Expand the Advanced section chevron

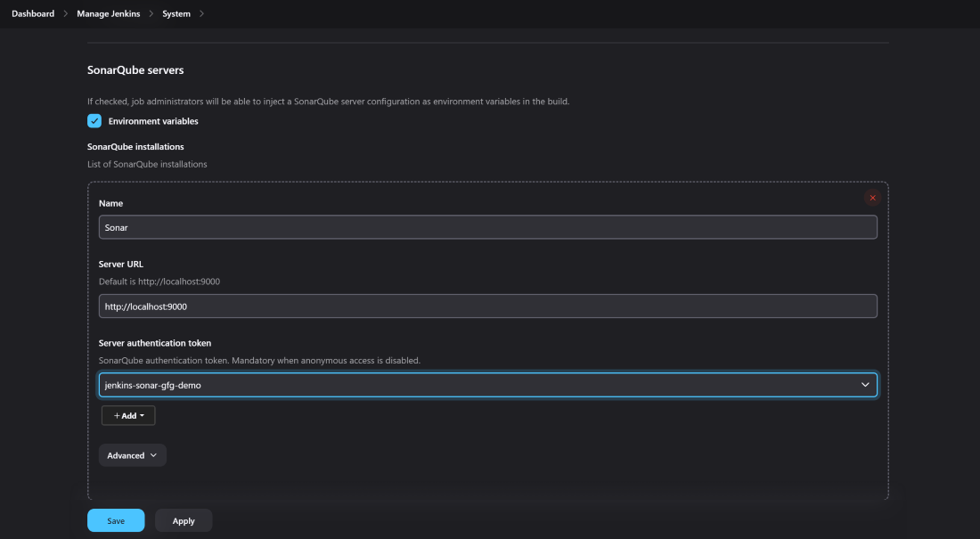click(154, 455)
